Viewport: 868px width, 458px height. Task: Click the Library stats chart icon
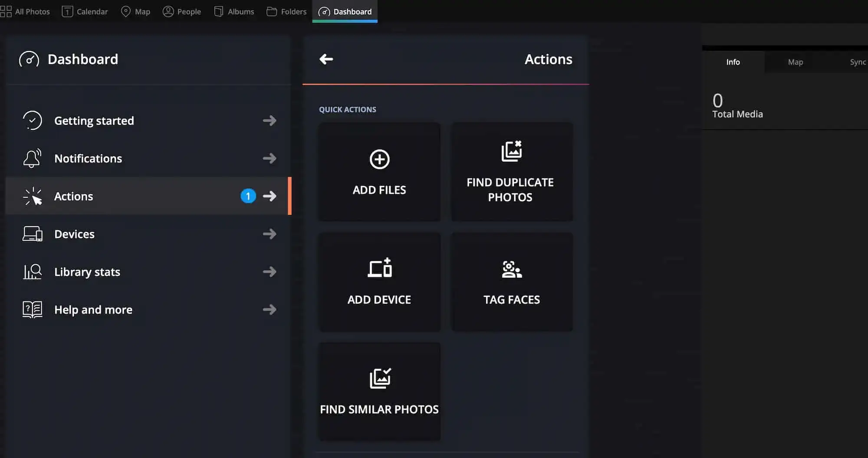tap(32, 272)
